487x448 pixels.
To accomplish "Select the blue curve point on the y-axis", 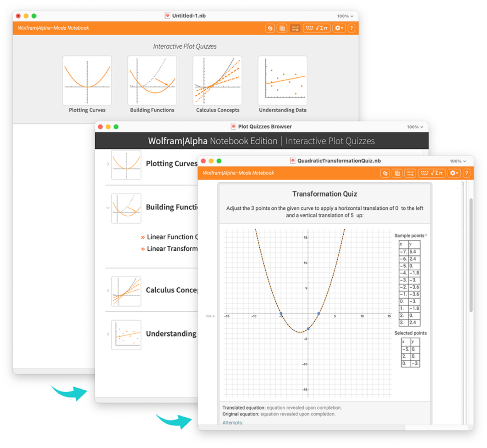I will coord(308,329).
